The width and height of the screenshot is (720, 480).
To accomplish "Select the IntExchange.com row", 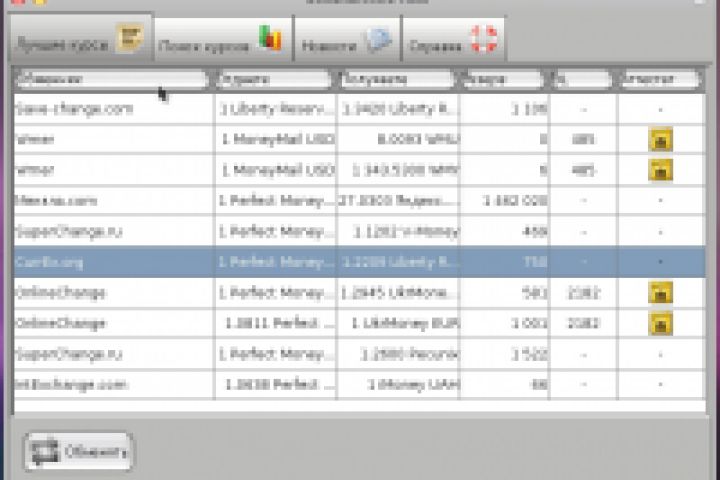I will point(360,384).
